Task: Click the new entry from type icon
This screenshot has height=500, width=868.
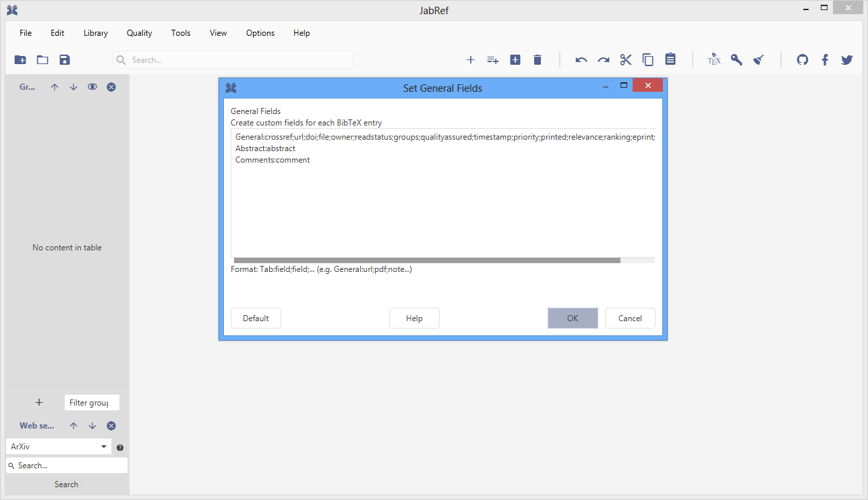Action: click(x=493, y=60)
